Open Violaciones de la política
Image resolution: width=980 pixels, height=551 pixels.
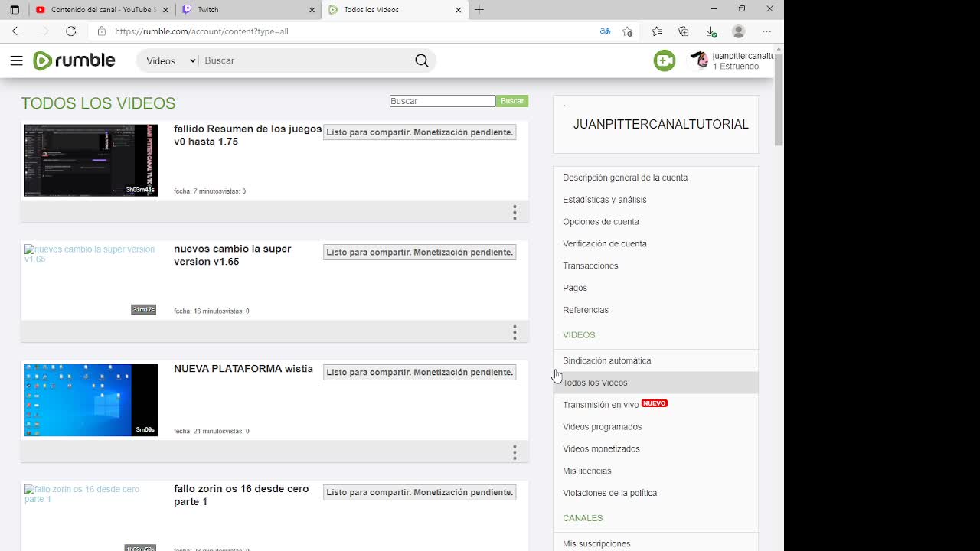(x=609, y=494)
